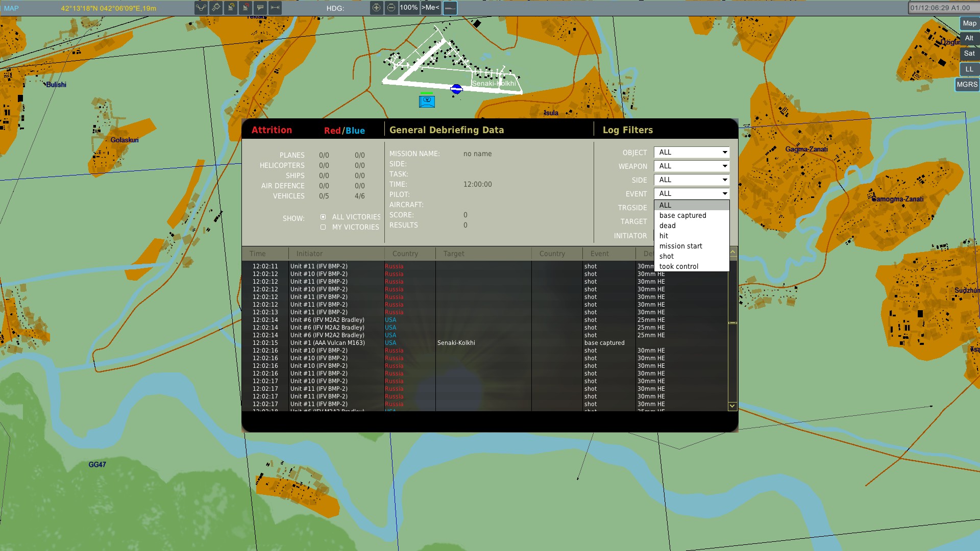Zoom in with the plus icon
The width and height of the screenshot is (980, 551).
(x=376, y=8)
